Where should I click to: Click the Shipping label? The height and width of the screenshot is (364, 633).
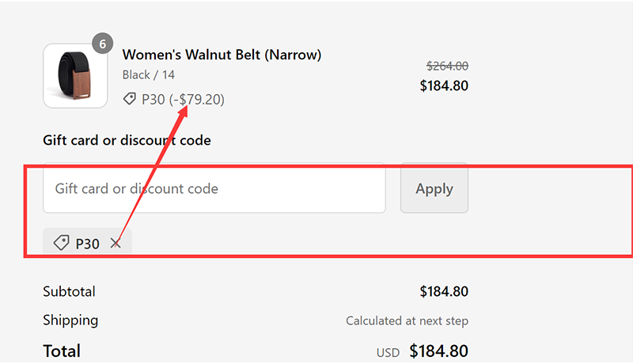coord(70,320)
